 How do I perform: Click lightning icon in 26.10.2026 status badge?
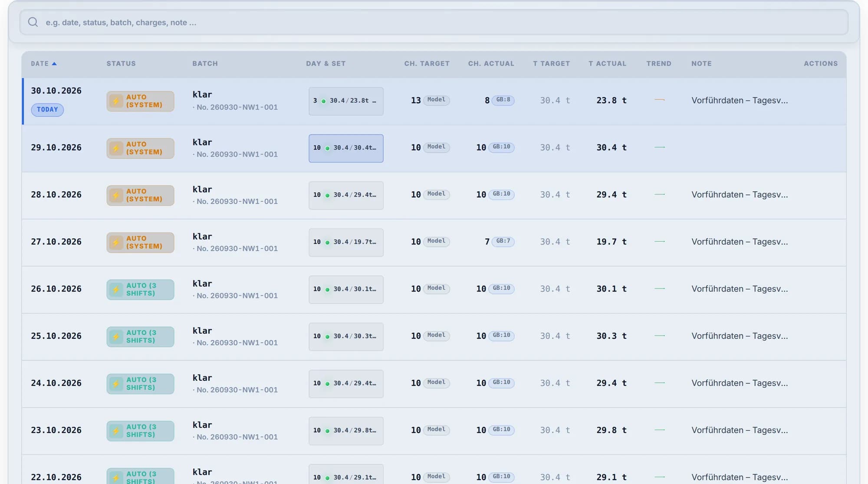(116, 290)
